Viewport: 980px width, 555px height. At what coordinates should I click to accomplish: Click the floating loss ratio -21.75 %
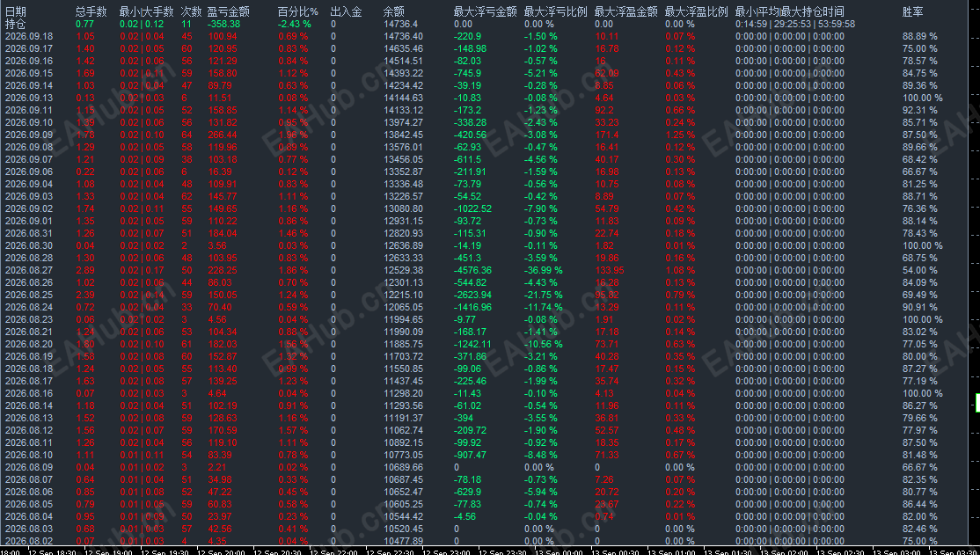tap(543, 295)
